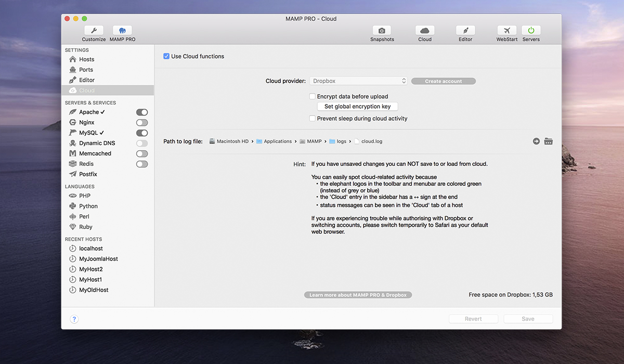
Task: Toggle the Nginx server switch on
Action: (141, 123)
